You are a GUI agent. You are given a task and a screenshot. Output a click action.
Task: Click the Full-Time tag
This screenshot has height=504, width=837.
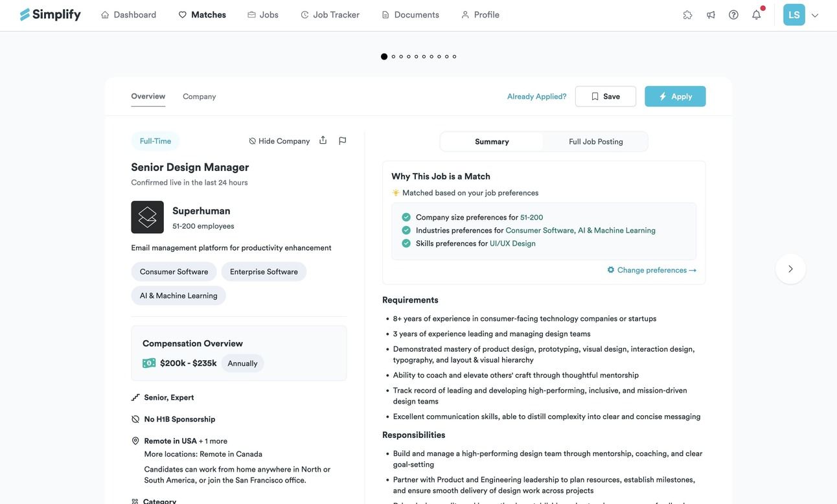pyautogui.click(x=155, y=141)
